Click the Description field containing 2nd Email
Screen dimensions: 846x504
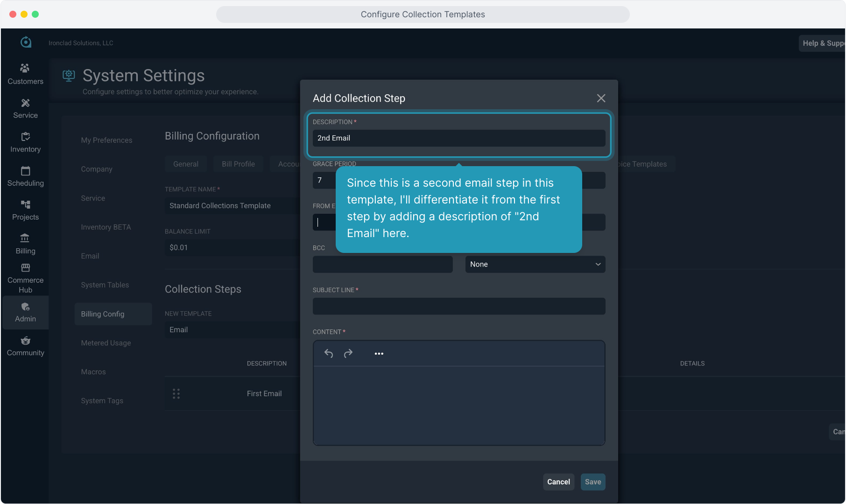point(458,138)
